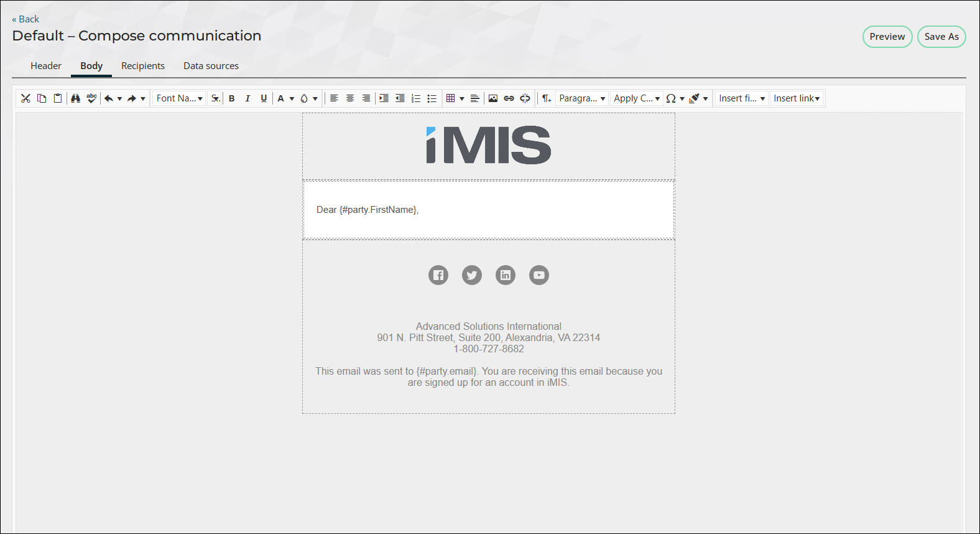Open the Font Name dropdown
This screenshot has height=534, width=980.
(179, 98)
